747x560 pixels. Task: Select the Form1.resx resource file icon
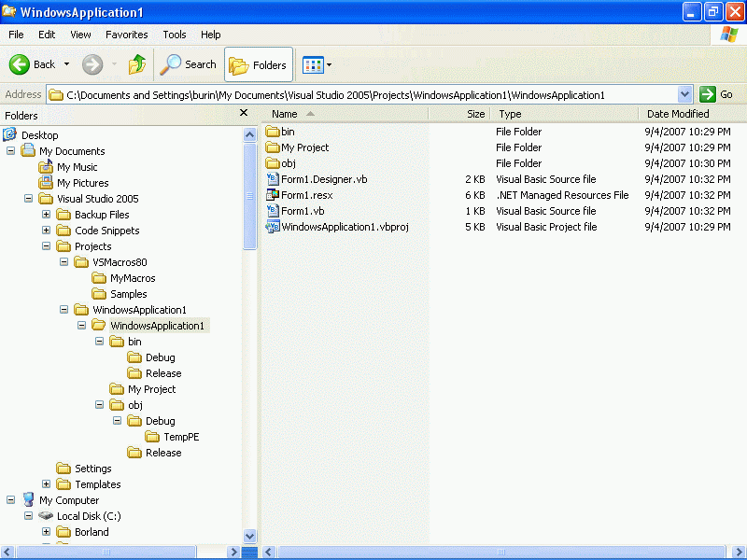[273, 195]
